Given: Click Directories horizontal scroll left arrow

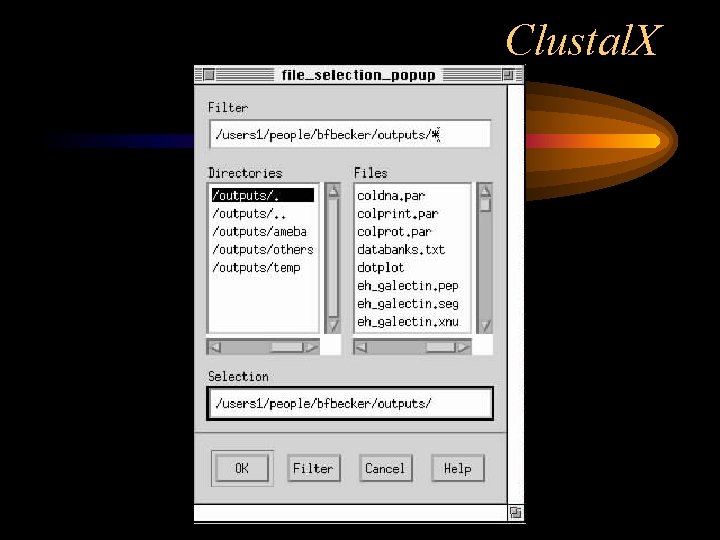Looking at the screenshot, I should pos(215,347).
